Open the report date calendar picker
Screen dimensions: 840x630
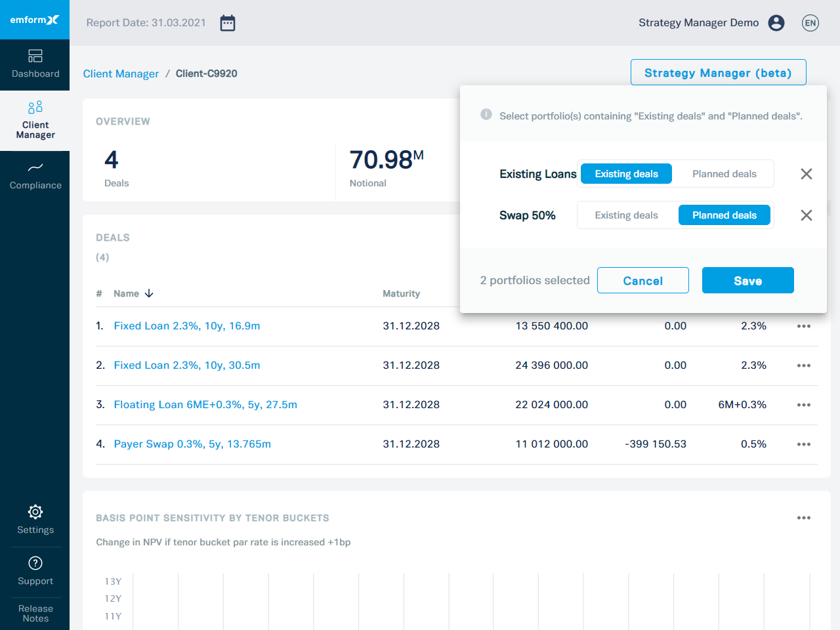(x=227, y=22)
